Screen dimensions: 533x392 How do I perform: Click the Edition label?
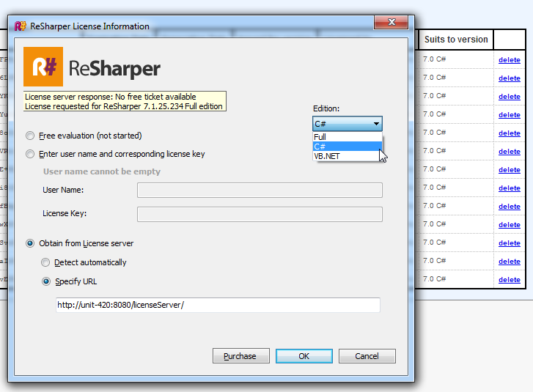coord(326,108)
